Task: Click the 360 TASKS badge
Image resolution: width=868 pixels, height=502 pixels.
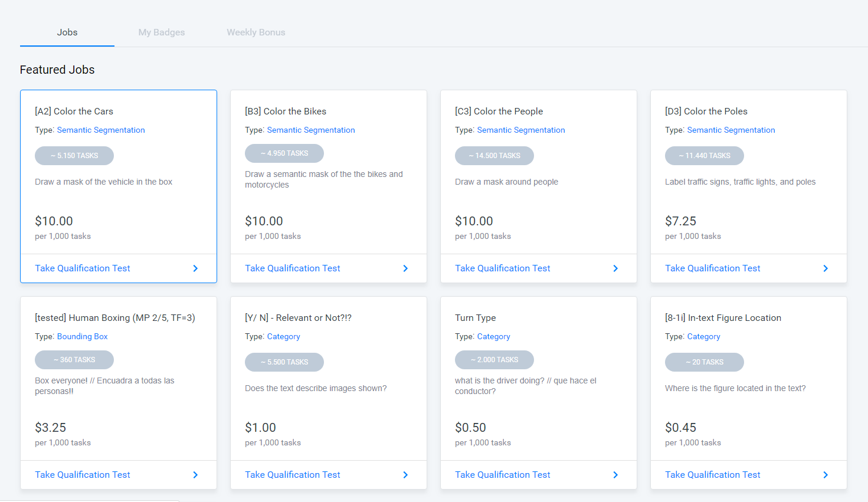Action: point(74,360)
